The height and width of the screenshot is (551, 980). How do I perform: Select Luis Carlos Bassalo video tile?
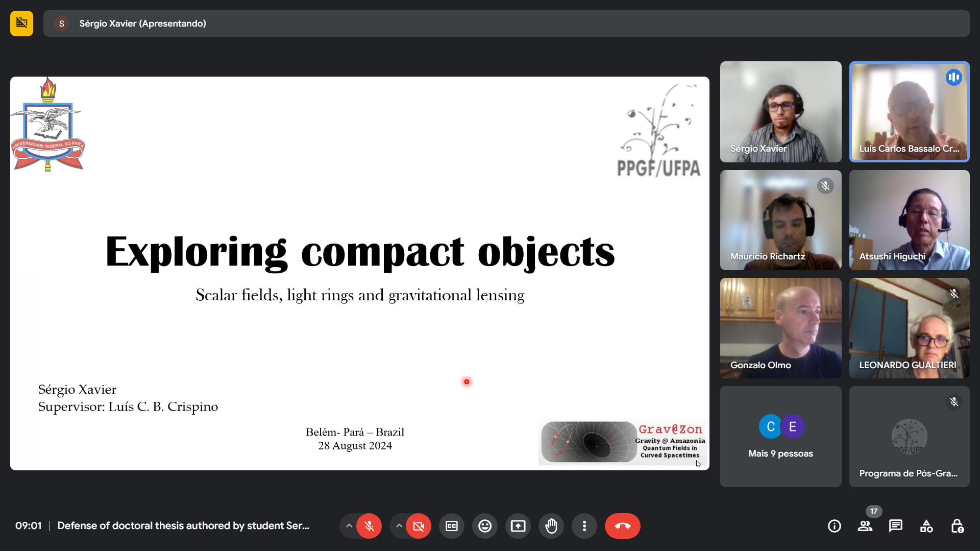click(x=910, y=112)
